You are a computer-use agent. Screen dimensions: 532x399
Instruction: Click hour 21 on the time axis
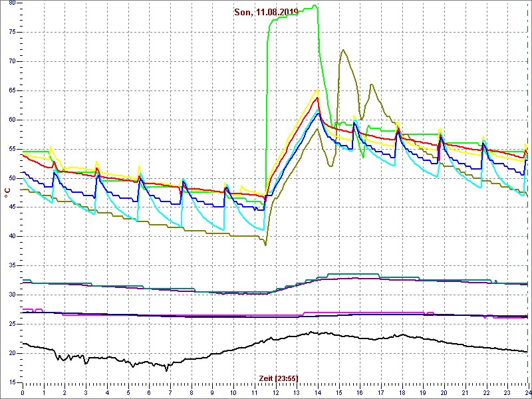click(465, 393)
